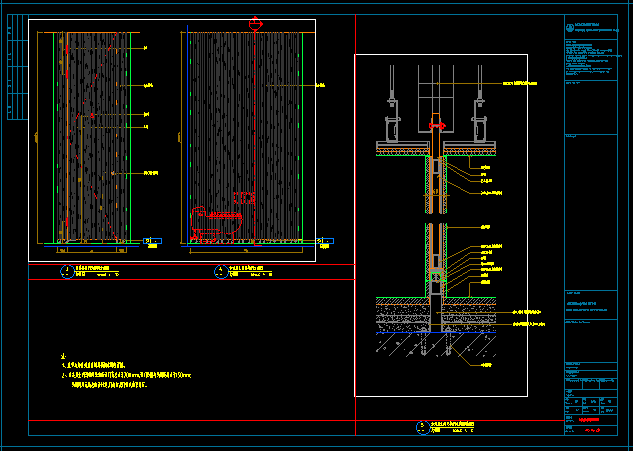Click the revision table on the left border
The image size is (633, 451).
tap(12, 68)
